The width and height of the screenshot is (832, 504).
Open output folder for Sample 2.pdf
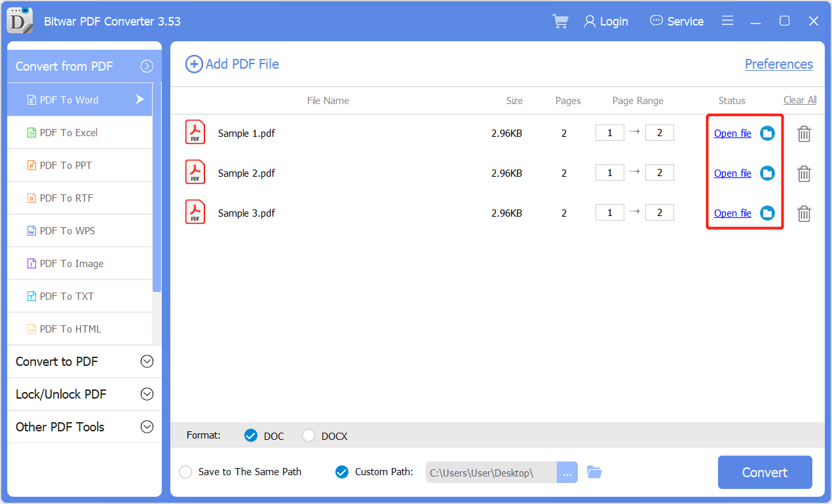pos(767,173)
